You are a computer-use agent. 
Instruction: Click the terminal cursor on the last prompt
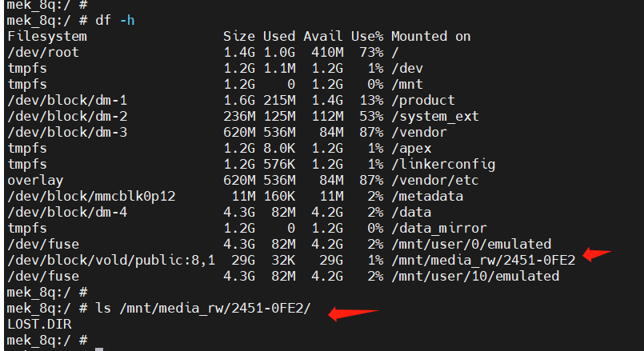point(98,341)
